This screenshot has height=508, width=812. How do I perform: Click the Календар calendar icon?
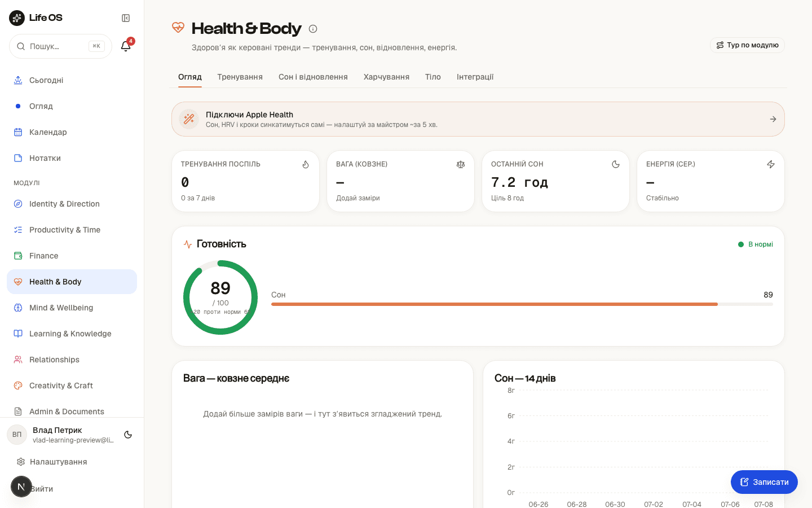(18, 132)
